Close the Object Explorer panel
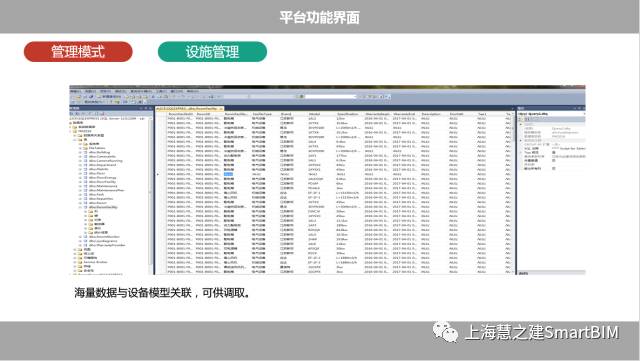The height and width of the screenshot is (361, 640). tap(151, 108)
